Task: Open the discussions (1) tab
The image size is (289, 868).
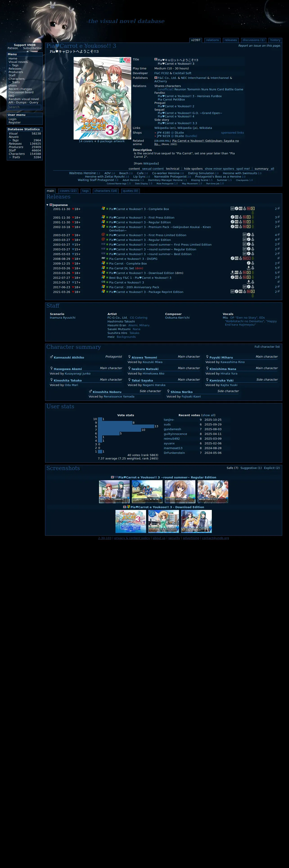Action: click(x=253, y=40)
